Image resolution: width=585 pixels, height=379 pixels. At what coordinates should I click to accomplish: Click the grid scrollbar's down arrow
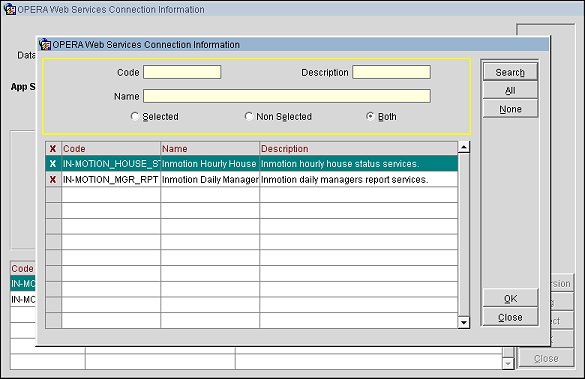[464, 322]
